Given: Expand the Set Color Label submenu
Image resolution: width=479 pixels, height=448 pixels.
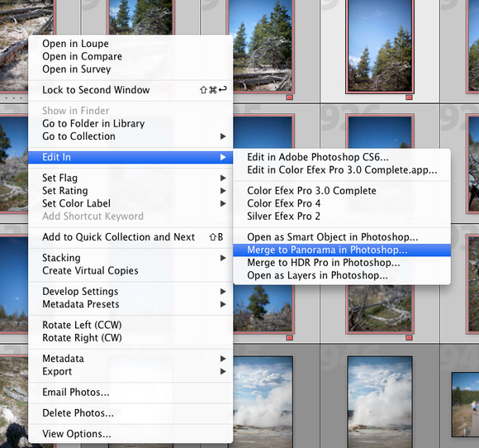Looking at the screenshot, I should [223, 203].
